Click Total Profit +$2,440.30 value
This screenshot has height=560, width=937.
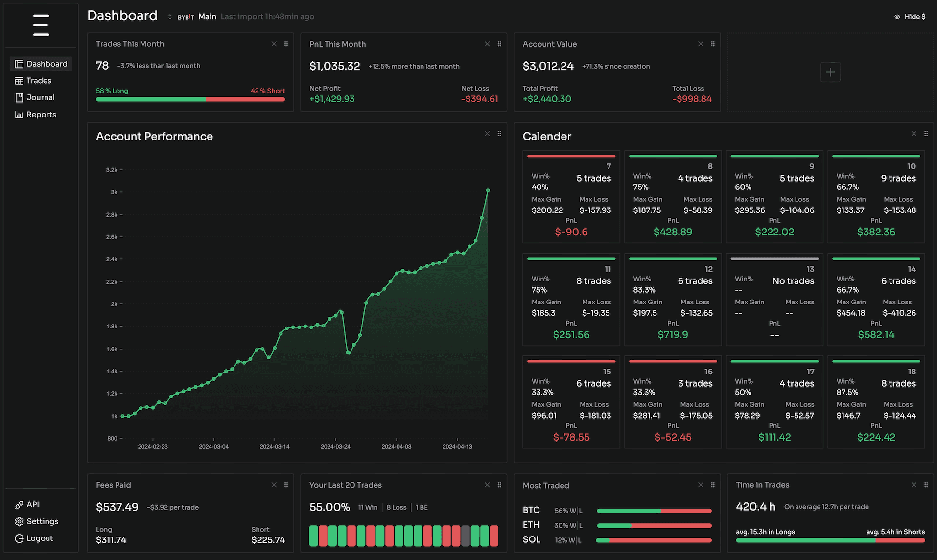(x=547, y=99)
